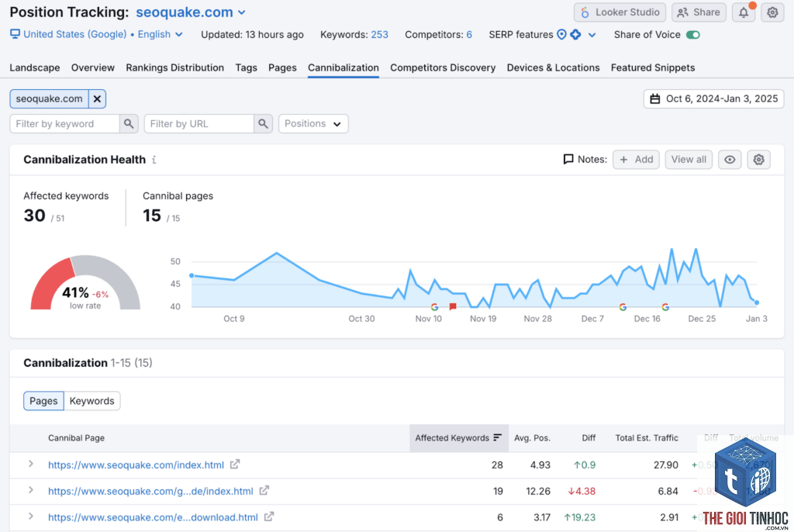Image resolution: width=794 pixels, height=532 pixels.
Task: Switch to the Rankings Distribution tab
Action: tap(174, 68)
